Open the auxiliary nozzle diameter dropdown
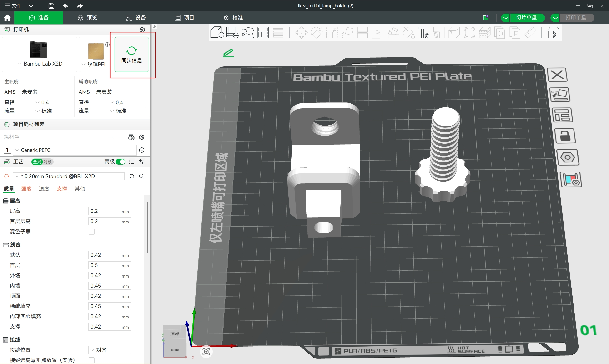Viewport: 609px width, 364px height. [127, 102]
